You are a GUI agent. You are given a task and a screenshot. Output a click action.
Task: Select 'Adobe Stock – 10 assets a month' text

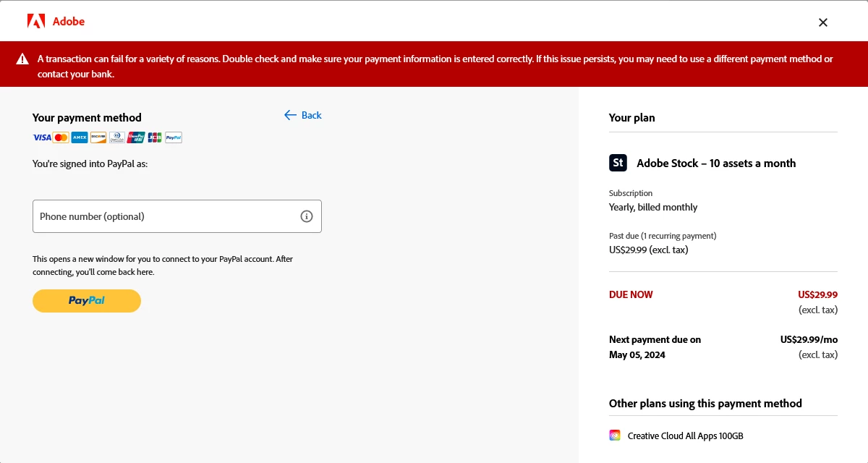716,163
